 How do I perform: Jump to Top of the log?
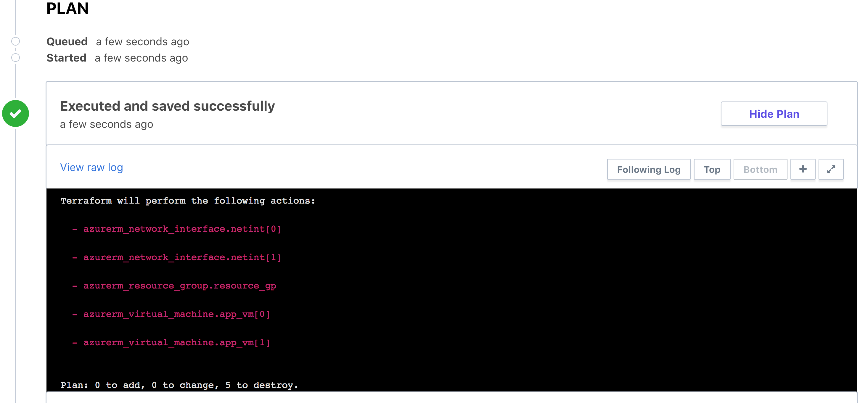[712, 169]
